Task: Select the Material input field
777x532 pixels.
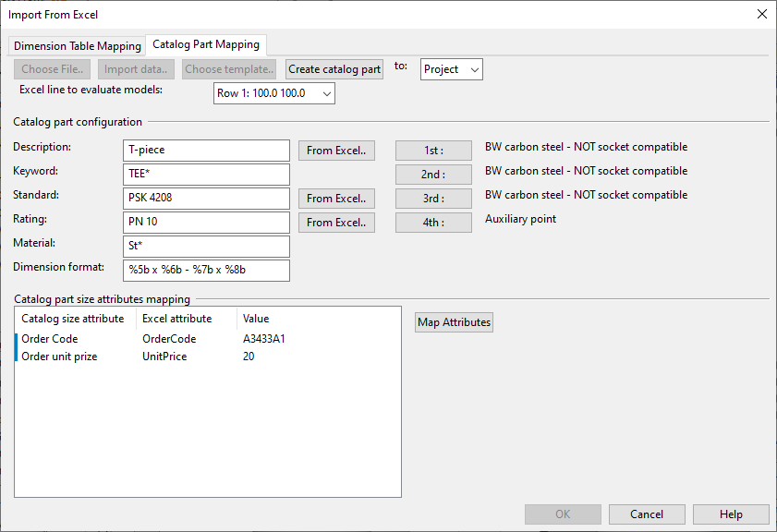Action: pyautogui.click(x=206, y=247)
